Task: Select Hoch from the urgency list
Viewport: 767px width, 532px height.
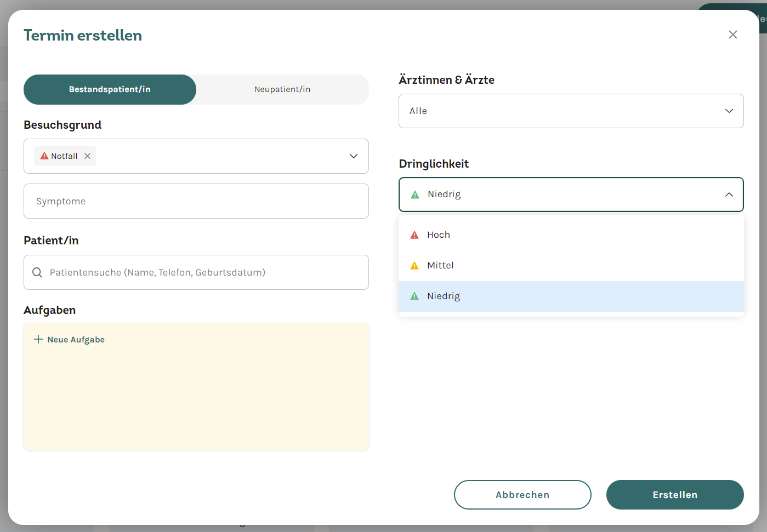Action: 571,234
